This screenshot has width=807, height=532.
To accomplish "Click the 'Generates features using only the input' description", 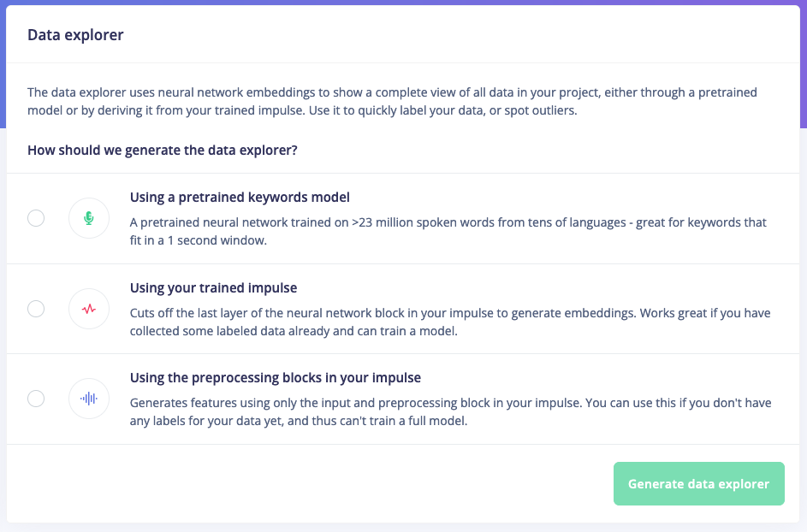I will click(x=450, y=411).
